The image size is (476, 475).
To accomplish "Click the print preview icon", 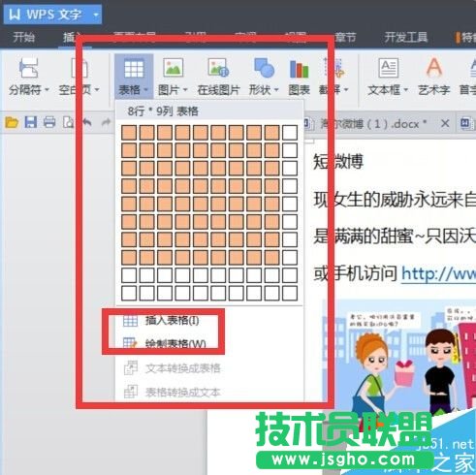I will pos(68,122).
